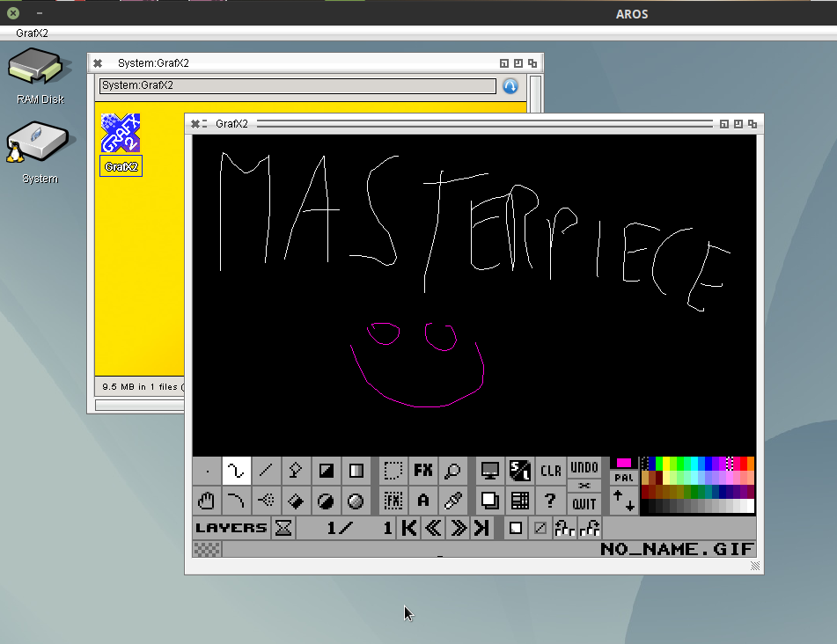Click the 9.5 MB status text

143,386
